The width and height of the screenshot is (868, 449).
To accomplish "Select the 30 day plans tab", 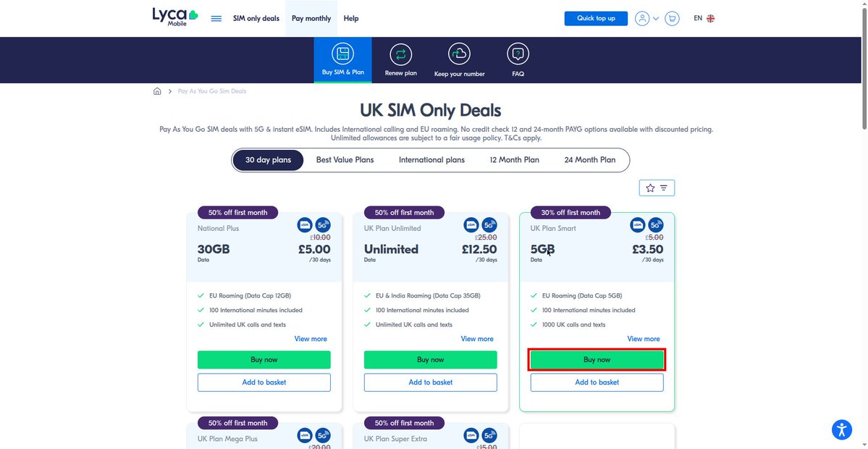I will point(268,160).
